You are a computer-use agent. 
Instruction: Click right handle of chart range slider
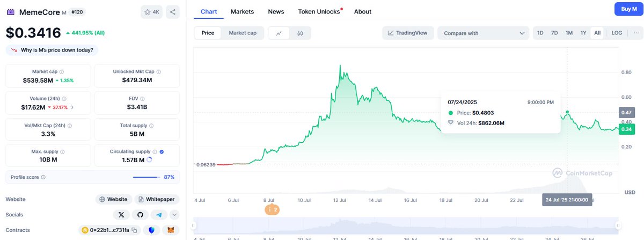click(618, 226)
